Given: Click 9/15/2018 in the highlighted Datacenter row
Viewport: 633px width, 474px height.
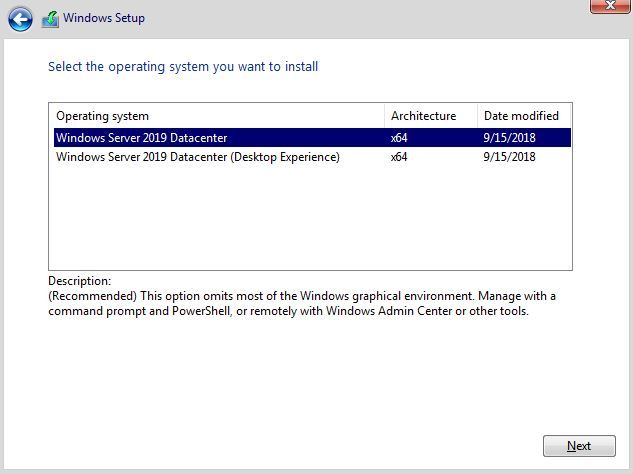Looking at the screenshot, I should (509, 138).
